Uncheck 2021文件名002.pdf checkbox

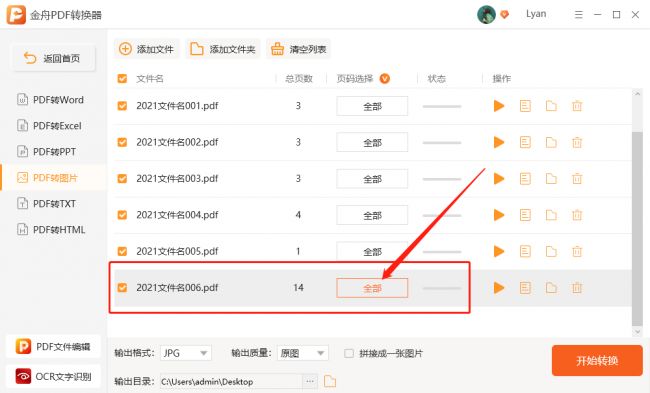click(122, 142)
